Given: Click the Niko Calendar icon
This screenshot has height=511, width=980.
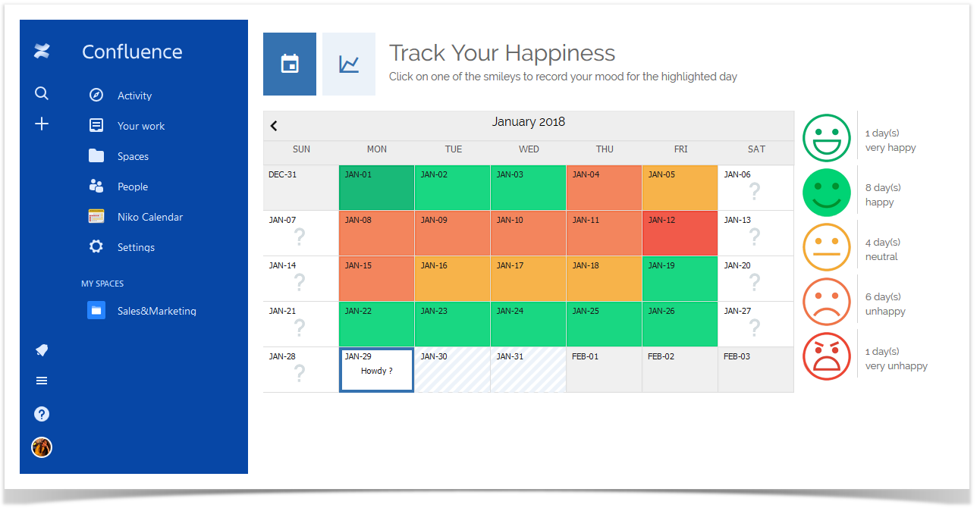Looking at the screenshot, I should click(x=96, y=217).
